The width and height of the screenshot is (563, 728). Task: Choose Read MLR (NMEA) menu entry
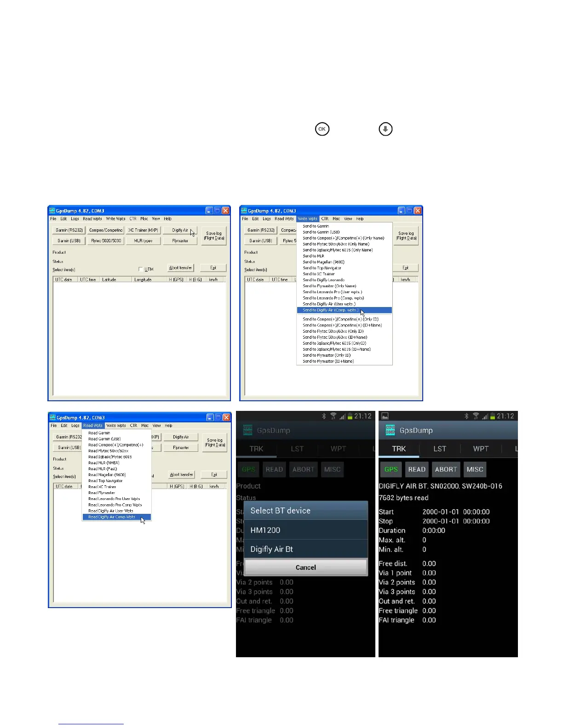click(117, 463)
